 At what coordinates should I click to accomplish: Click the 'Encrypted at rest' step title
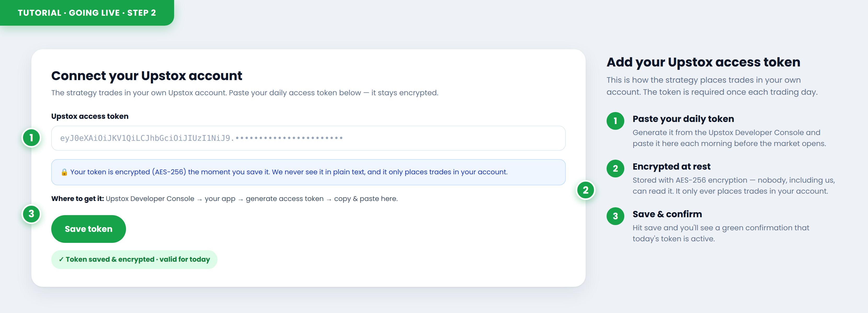(x=671, y=166)
